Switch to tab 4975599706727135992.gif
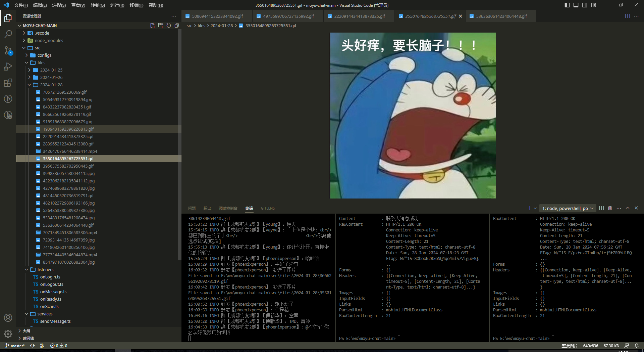 pos(288,16)
